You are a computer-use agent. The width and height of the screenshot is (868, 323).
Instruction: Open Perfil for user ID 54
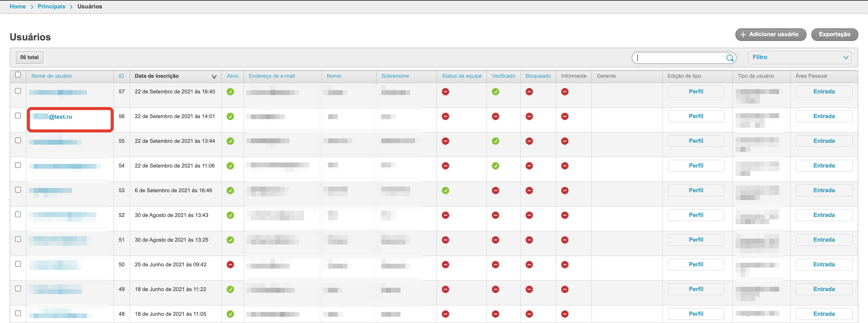(696, 166)
